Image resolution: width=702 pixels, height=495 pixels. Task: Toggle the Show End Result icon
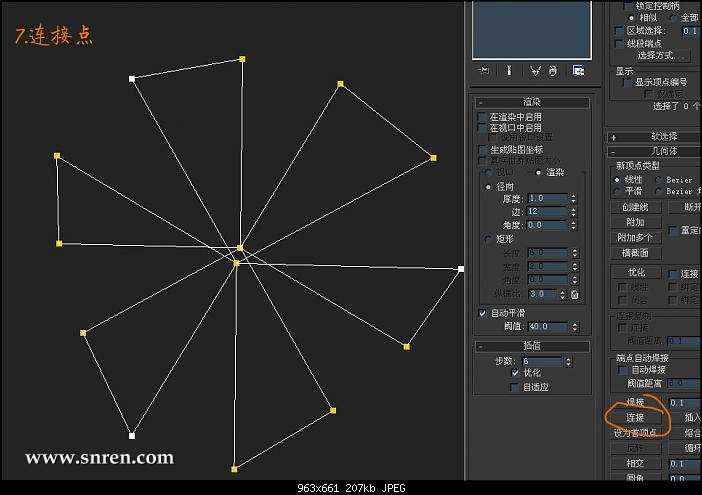509,71
